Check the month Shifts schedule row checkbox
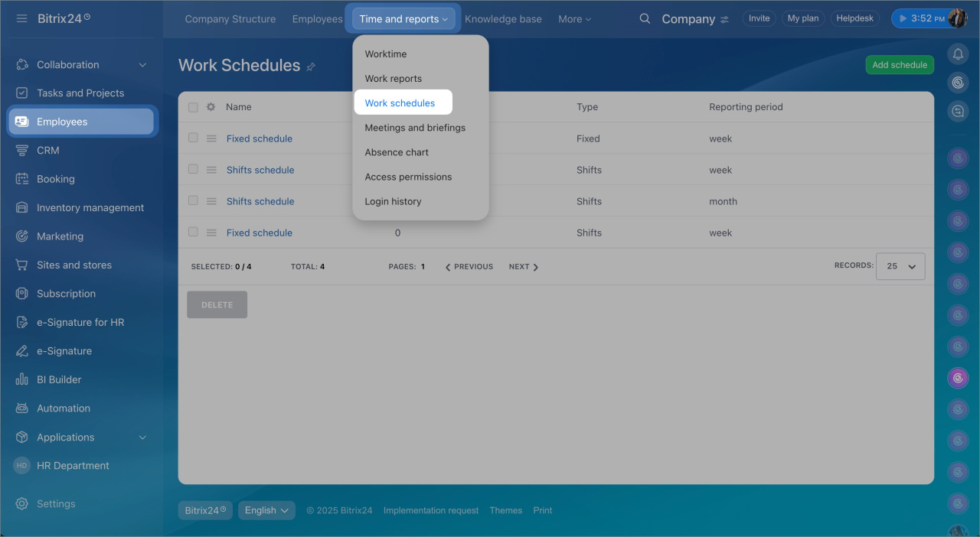This screenshot has height=537, width=980. click(x=193, y=200)
